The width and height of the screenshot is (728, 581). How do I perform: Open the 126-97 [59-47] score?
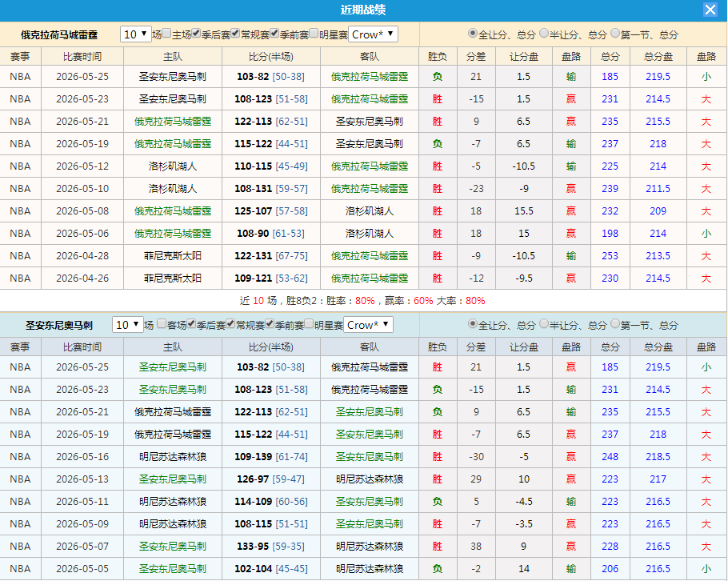pos(271,479)
